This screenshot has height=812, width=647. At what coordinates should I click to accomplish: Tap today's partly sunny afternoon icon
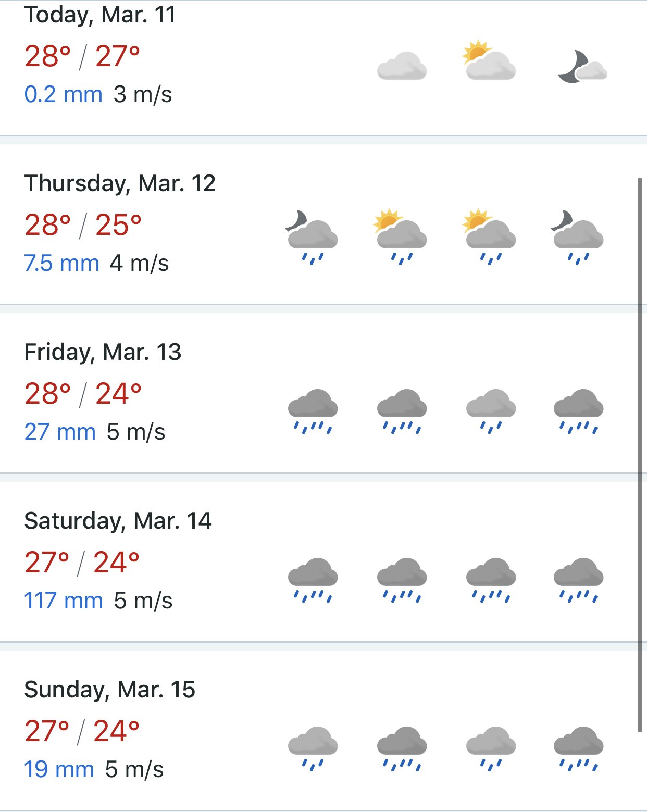489,60
